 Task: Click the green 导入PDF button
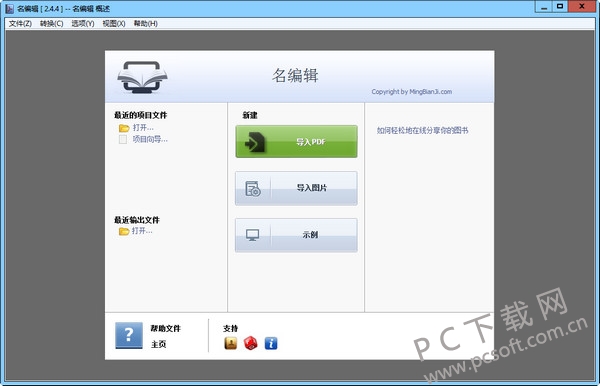point(296,142)
